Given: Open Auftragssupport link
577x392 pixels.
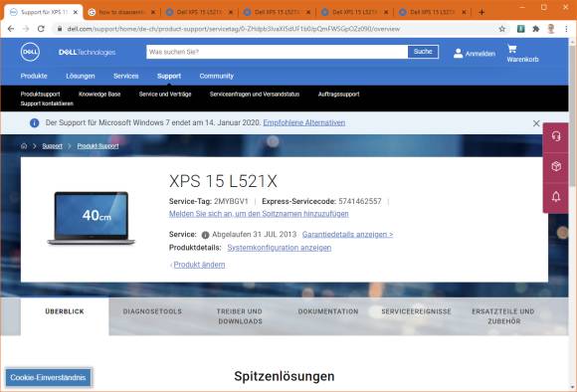Looking at the screenshot, I should tap(338, 95).
